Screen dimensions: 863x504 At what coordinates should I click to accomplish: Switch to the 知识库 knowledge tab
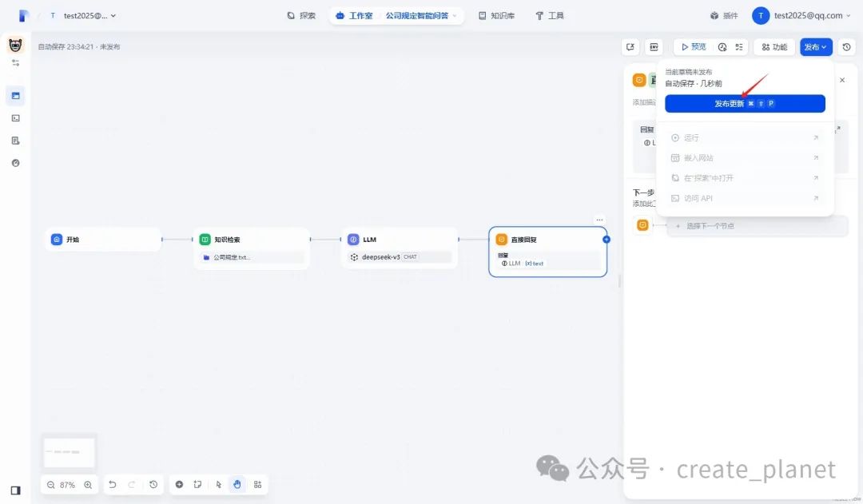click(496, 15)
